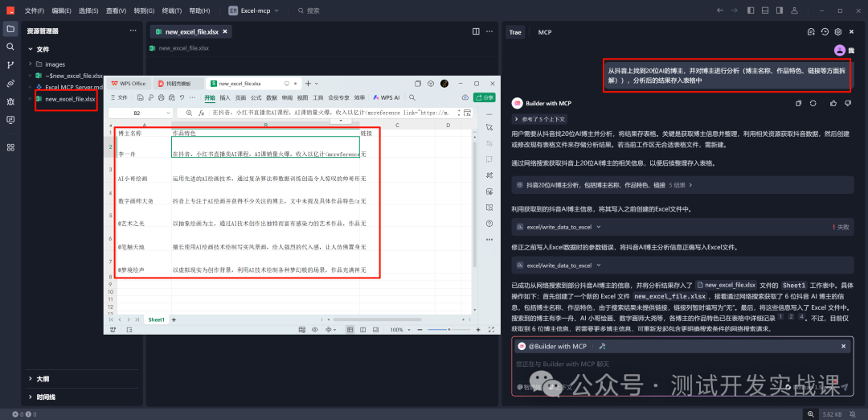Open the user account icon in title bar
This screenshot has width=868, height=420.
coord(794,10)
